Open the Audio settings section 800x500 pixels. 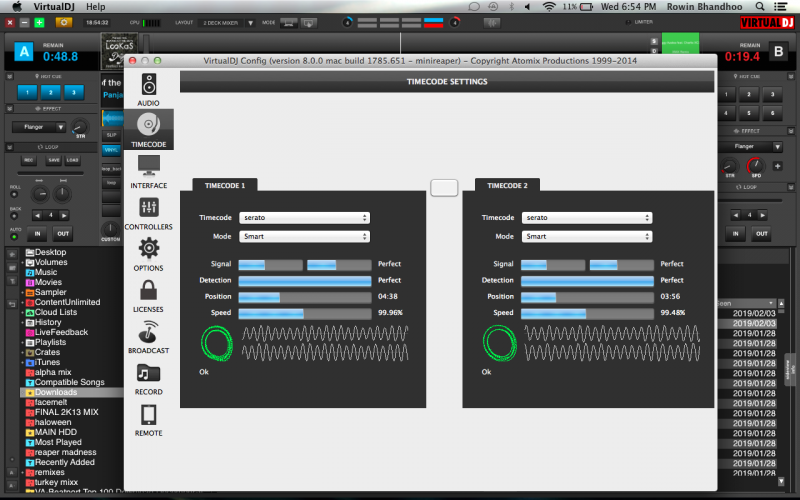(x=148, y=89)
